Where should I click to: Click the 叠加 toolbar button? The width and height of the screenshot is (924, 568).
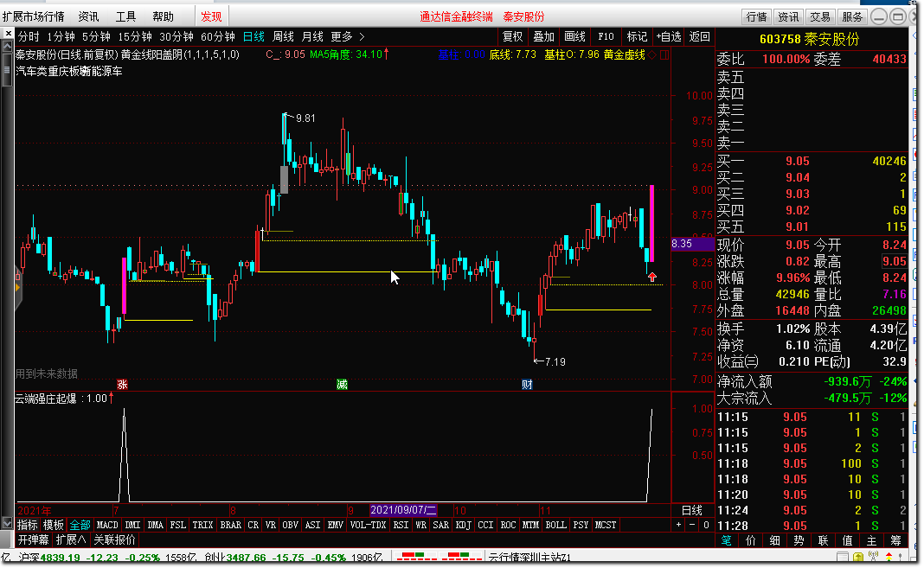pos(543,36)
